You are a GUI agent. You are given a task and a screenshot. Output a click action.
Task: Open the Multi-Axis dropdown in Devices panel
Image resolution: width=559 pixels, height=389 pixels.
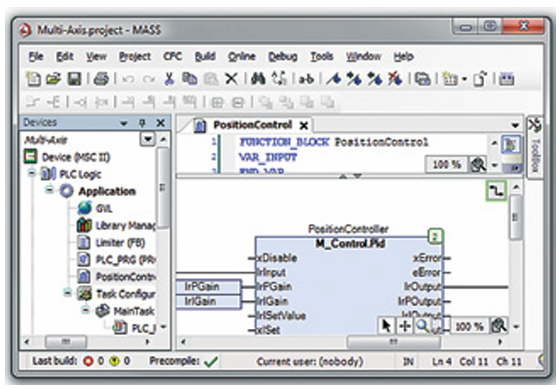[x=148, y=138]
